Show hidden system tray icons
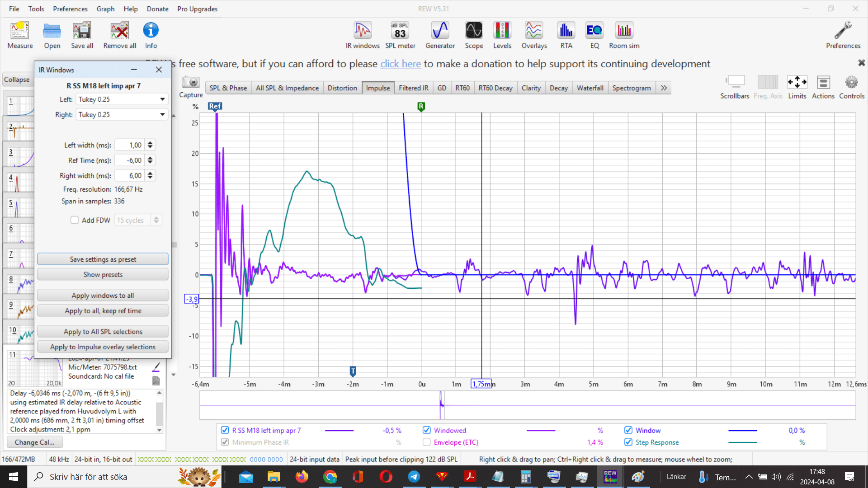Viewport: 868px width, 488px height. [749, 477]
